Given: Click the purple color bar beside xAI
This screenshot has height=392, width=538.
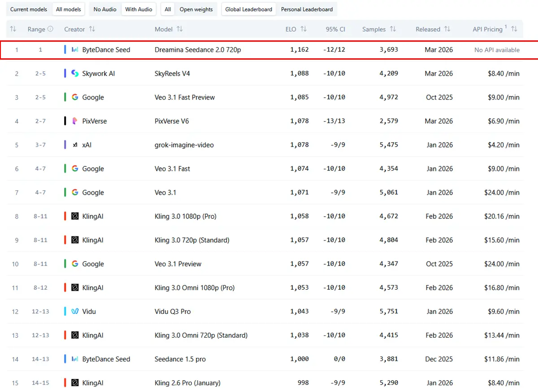Looking at the screenshot, I should coord(65,145).
